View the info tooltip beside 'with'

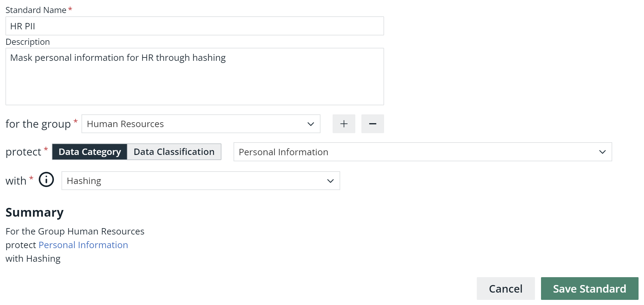pyautogui.click(x=46, y=180)
